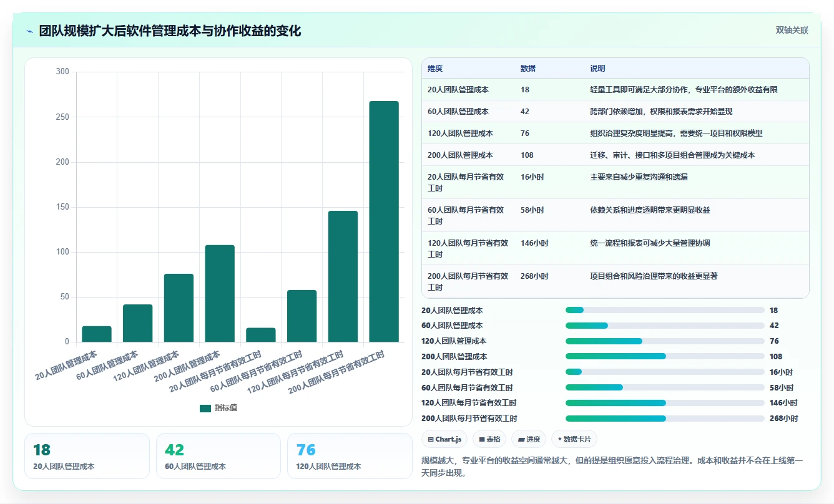Click the chart bar for 20人团队每月节省有效工时
Screen dimensions: 834x504
pyautogui.click(x=261, y=335)
